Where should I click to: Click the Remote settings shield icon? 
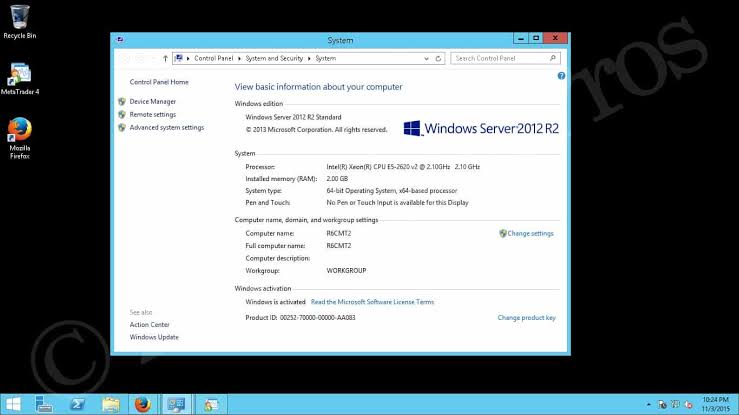(122, 114)
